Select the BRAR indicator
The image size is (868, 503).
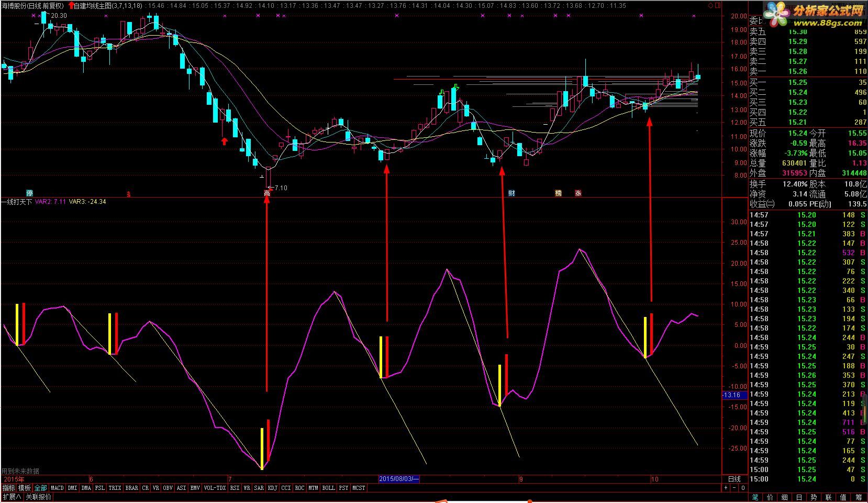pos(132,488)
